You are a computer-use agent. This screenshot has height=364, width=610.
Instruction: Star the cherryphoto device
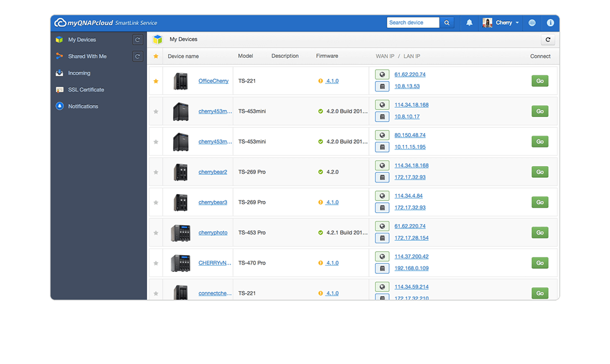(156, 232)
